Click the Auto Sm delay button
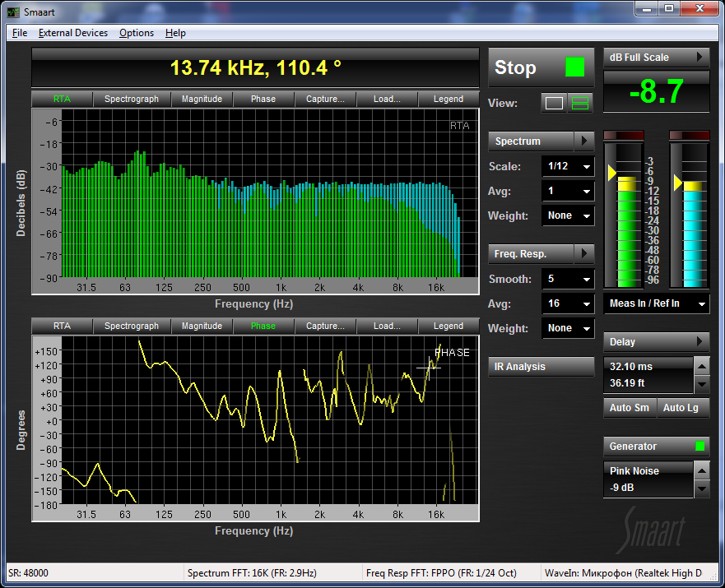The image size is (725, 588). [x=629, y=408]
